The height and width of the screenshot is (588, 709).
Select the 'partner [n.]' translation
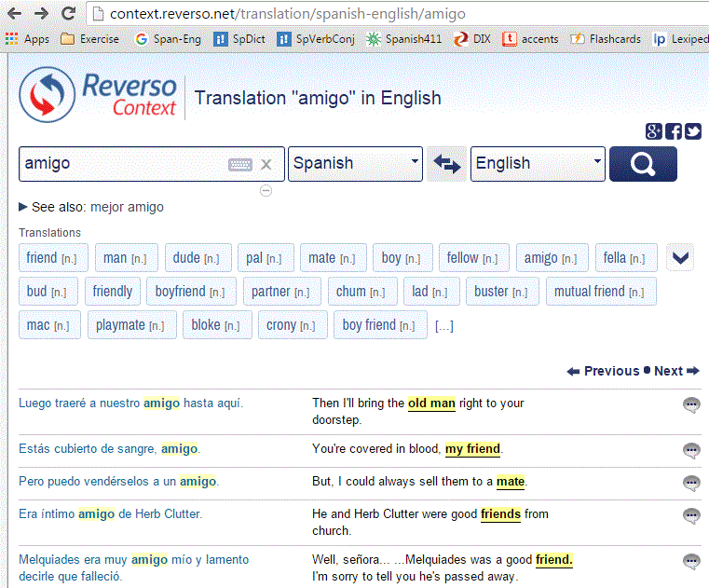[x=282, y=292]
